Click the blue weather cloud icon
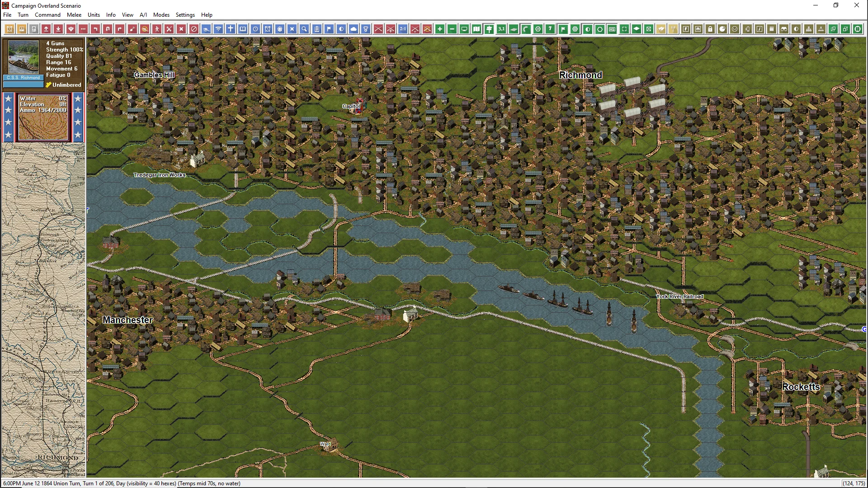The width and height of the screenshot is (868, 488). 354,29
